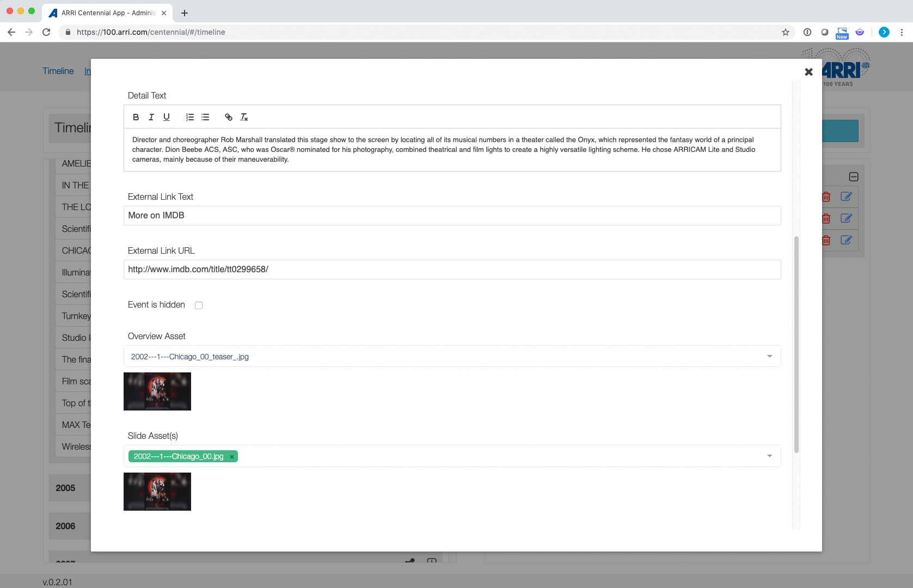Click the External Link Text field
913x588 pixels.
(x=452, y=216)
